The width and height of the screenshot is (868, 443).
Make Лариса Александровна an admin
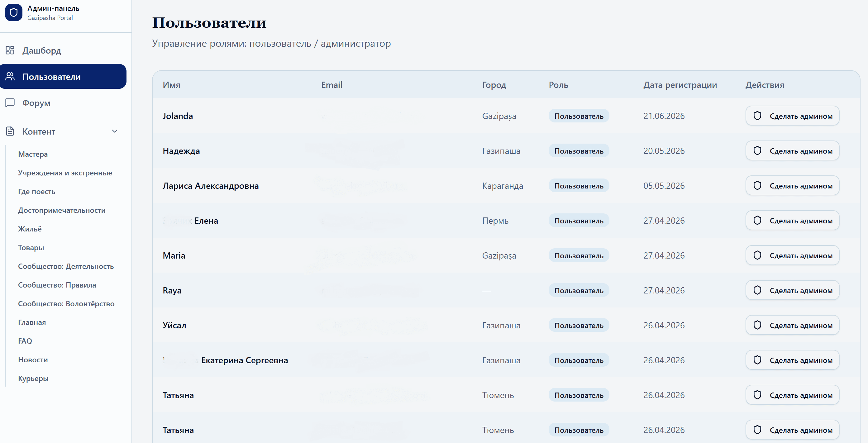[792, 186]
